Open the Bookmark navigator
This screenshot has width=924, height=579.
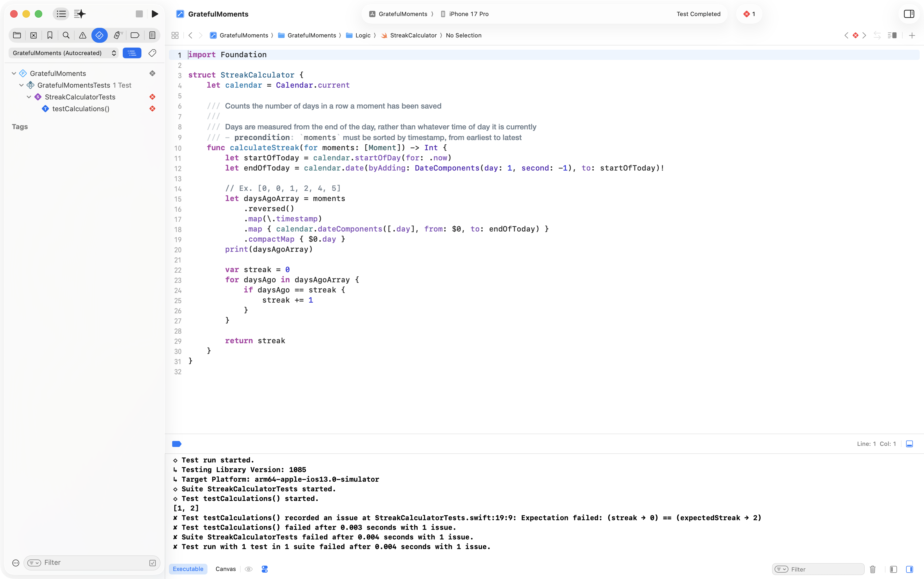(50, 35)
